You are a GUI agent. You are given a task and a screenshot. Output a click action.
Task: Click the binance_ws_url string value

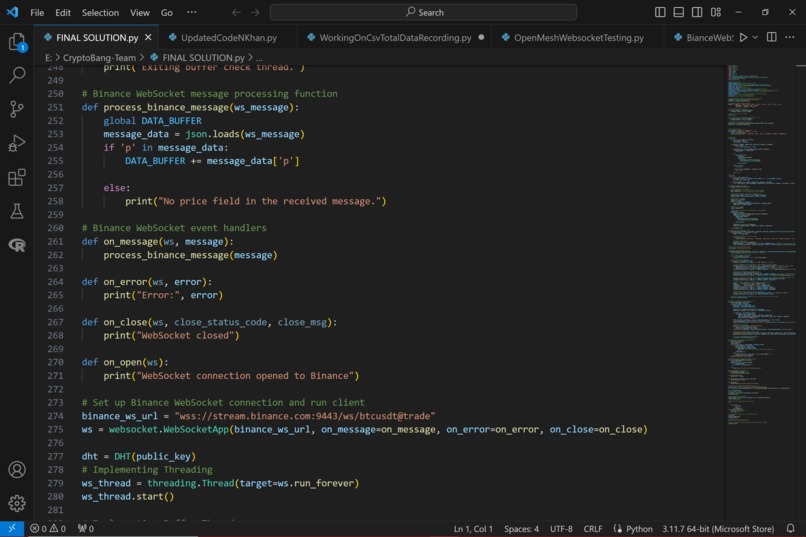coord(305,416)
